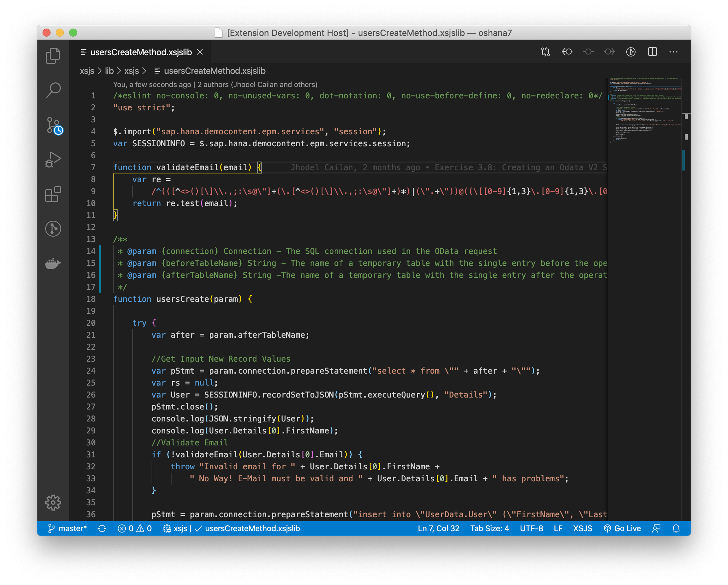Open the Extensions view
This screenshot has height=585, width=728.
(x=53, y=194)
